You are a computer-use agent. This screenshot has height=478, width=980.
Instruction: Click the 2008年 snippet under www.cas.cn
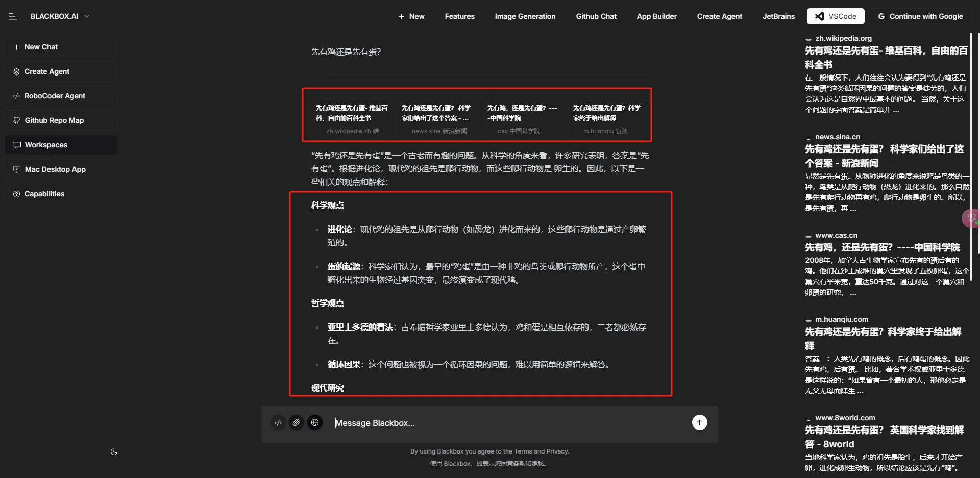(887, 276)
